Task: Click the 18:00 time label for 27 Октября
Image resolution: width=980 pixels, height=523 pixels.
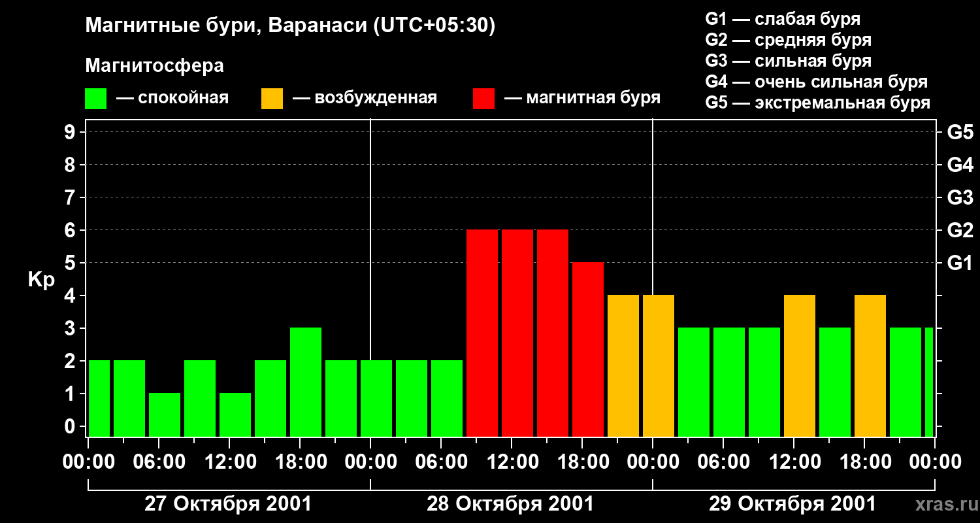Action: click(300, 462)
